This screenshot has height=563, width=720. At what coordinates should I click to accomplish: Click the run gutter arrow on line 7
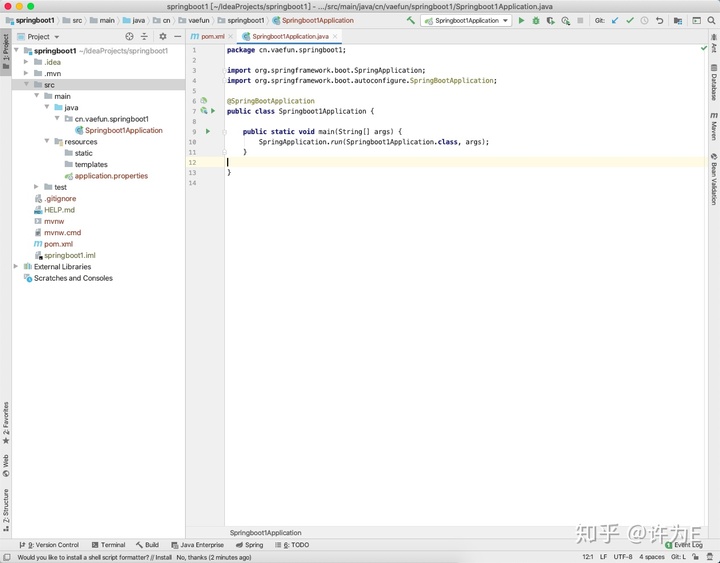click(213, 111)
